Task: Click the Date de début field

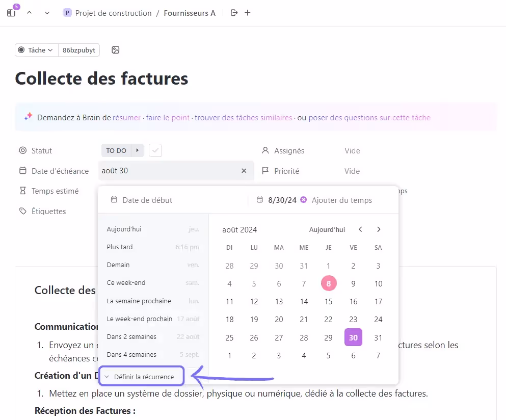Action: (x=147, y=200)
